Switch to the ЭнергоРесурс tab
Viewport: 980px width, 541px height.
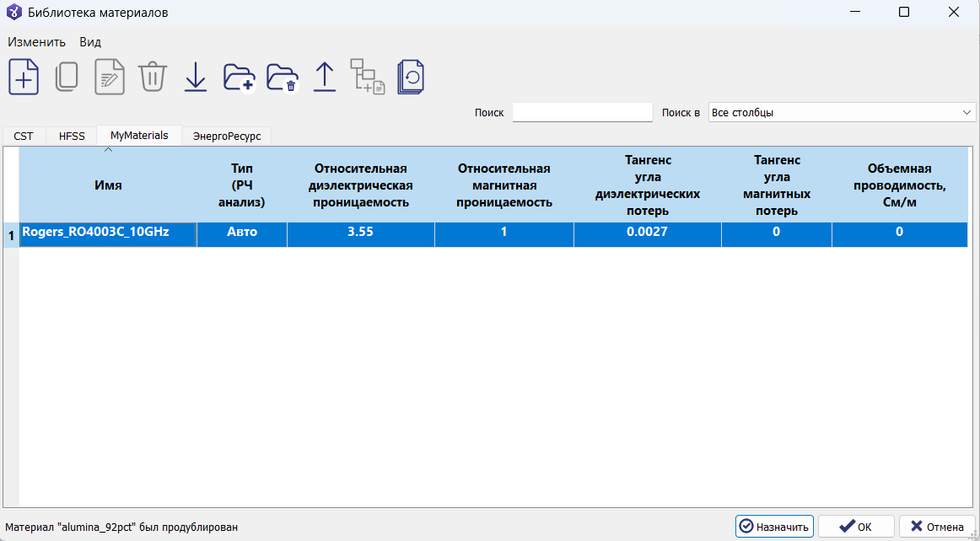tap(227, 136)
